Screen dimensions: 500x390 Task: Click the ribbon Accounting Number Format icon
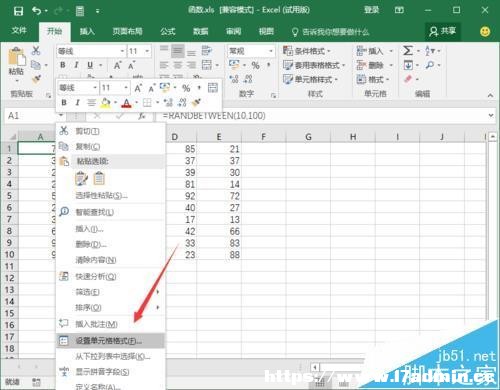pyautogui.click(x=234, y=65)
